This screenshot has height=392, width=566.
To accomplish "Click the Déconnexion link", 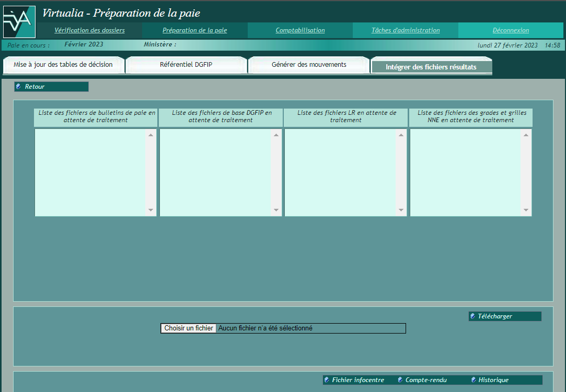I will pyautogui.click(x=511, y=30).
